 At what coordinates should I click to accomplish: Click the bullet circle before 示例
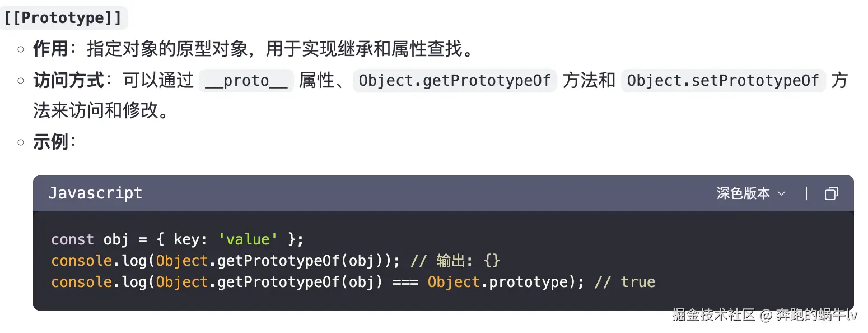(x=21, y=142)
